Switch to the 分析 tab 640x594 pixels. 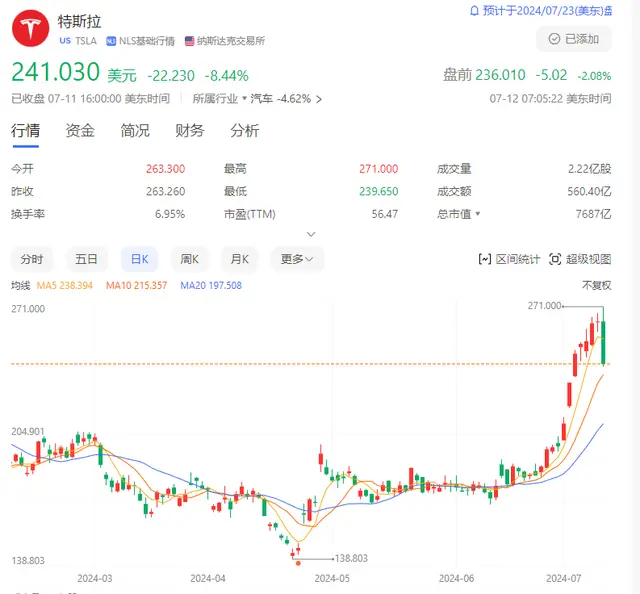(244, 131)
